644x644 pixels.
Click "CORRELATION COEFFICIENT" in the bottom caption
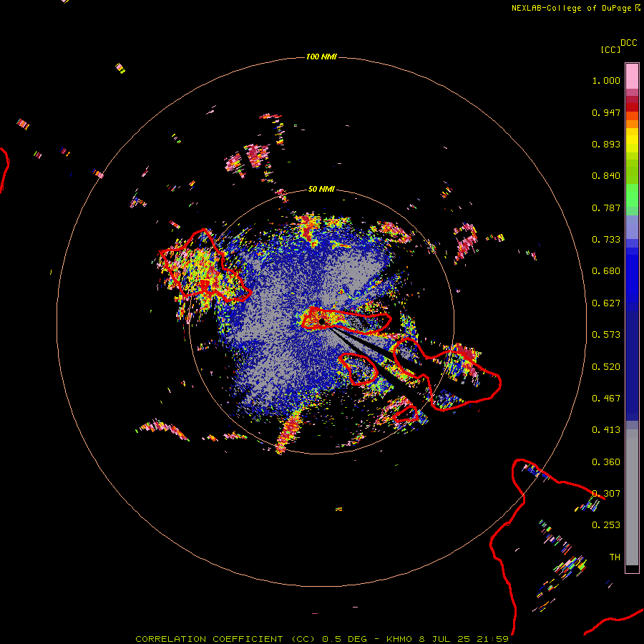click(x=209, y=639)
